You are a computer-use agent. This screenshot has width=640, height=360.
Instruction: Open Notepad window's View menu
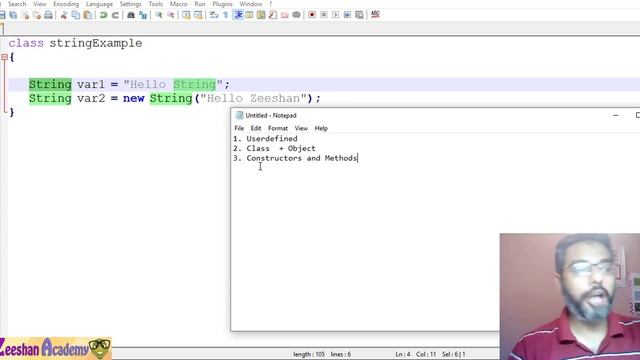[x=301, y=128]
